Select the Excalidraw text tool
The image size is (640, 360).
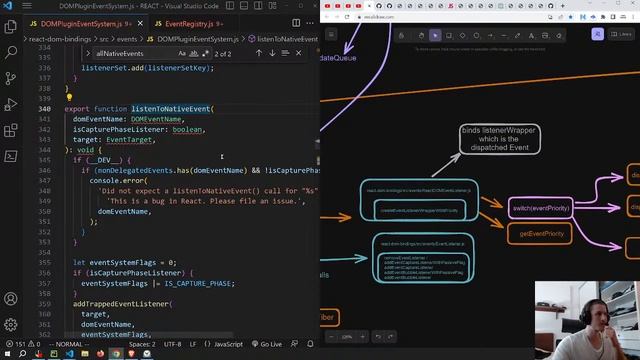coord(531,36)
